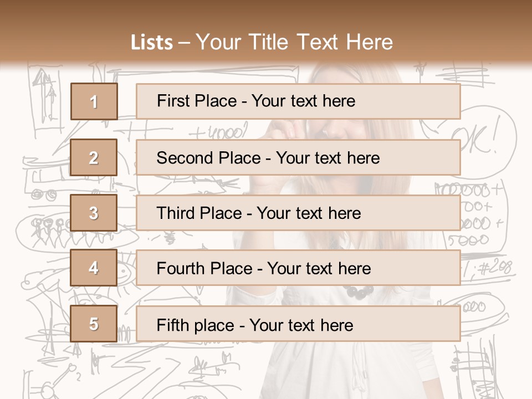Click the '5000' handwritten number at right
532x399 pixels.
(469, 240)
